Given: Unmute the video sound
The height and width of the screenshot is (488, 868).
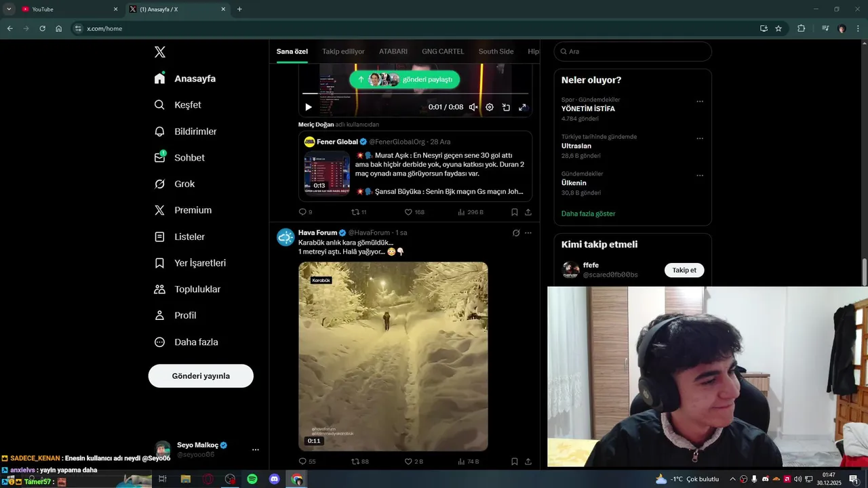Looking at the screenshot, I should click(x=473, y=107).
